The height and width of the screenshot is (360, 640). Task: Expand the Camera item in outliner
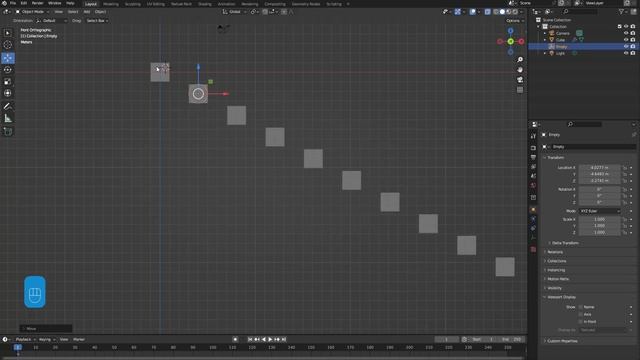click(x=545, y=33)
